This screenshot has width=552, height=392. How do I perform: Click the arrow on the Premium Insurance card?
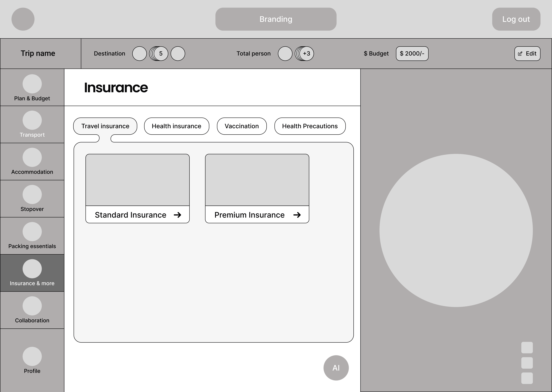(x=297, y=215)
